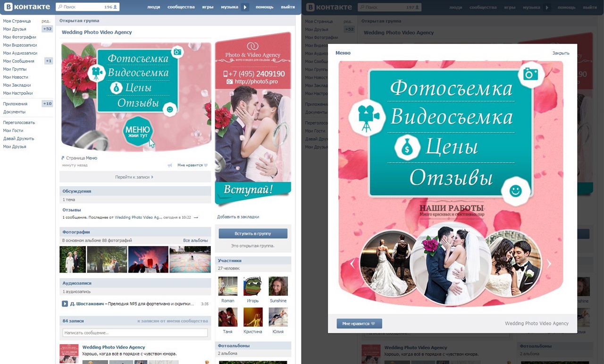
Task: Click the right arrow of the Наши работы carousel
Action: pos(549,264)
